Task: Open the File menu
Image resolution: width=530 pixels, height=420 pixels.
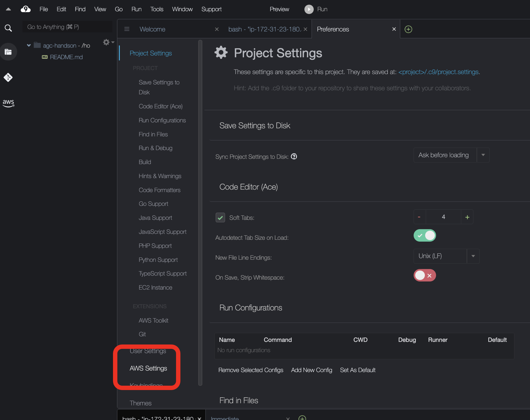Action: [44, 9]
